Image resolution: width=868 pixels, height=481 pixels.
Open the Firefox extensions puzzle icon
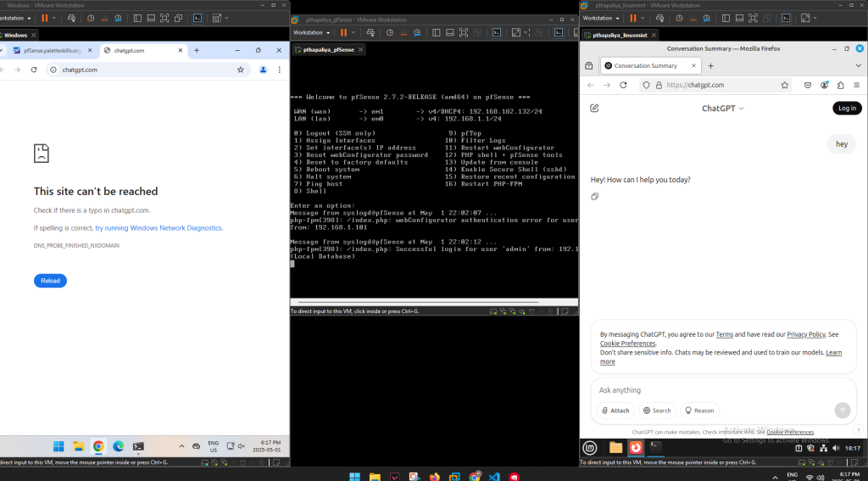(840, 85)
